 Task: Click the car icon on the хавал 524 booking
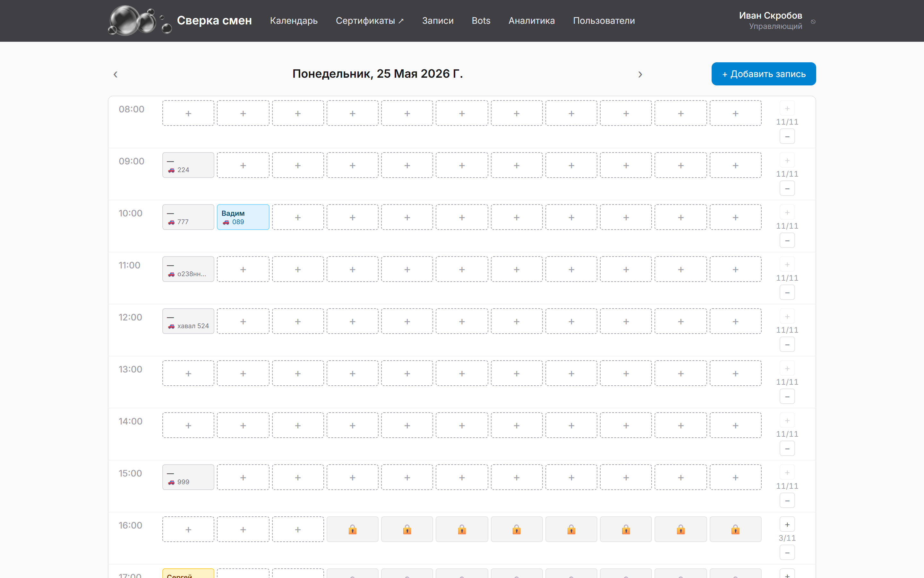[171, 326]
